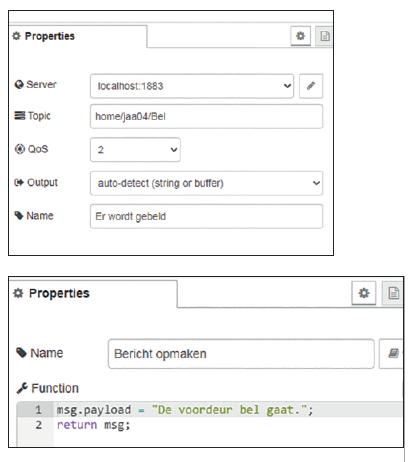Click the wrench icon next to Function
409x462 pixels.
(22, 388)
